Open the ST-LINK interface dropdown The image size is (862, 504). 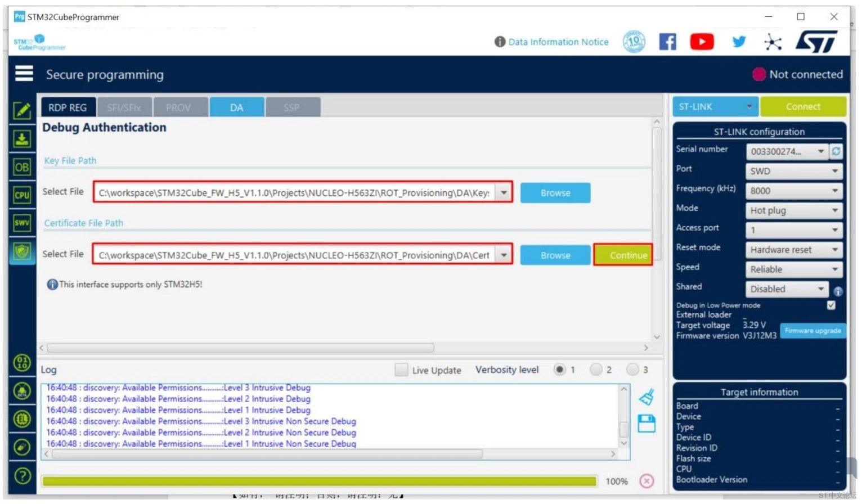(715, 106)
